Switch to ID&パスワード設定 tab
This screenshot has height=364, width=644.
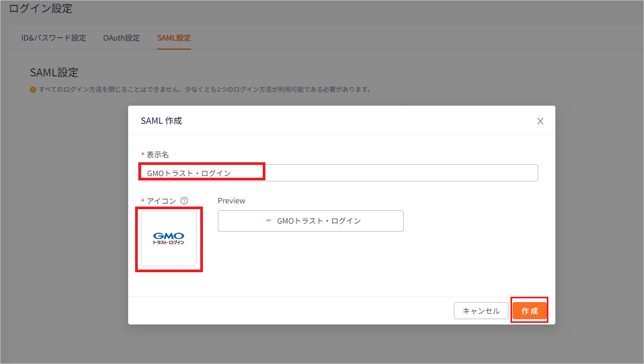(x=53, y=38)
